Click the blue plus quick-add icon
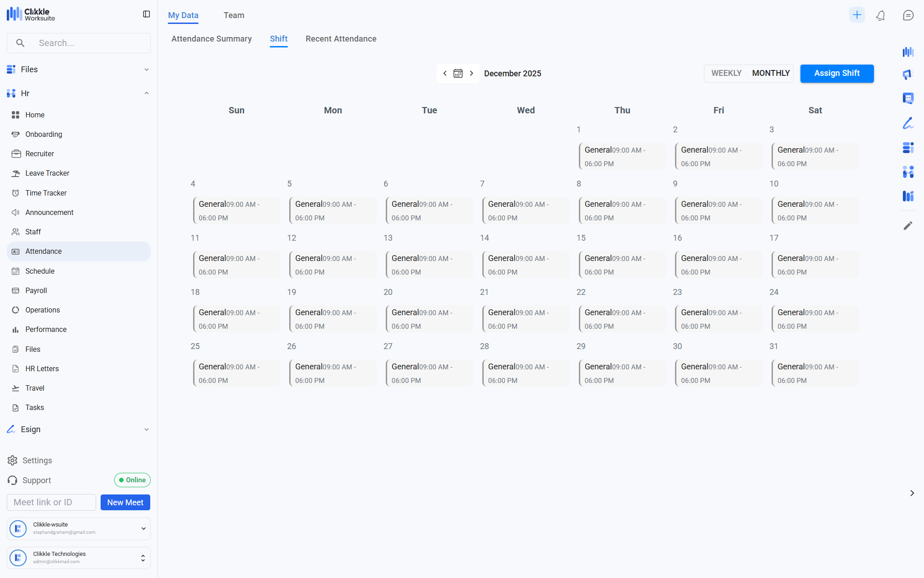The height and width of the screenshot is (578, 924). (x=856, y=15)
